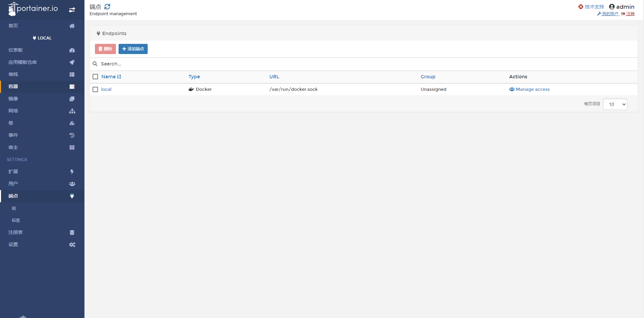Image resolution: width=644 pixels, height=318 pixels.
Task: Open the local endpoint link
Action: click(106, 89)
